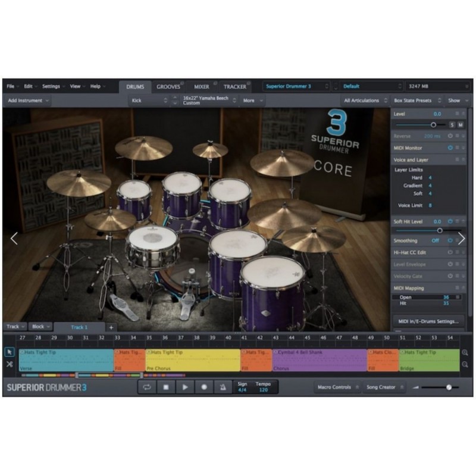Click the Hi-Hat CC Edit power toggle

(450, 252)
